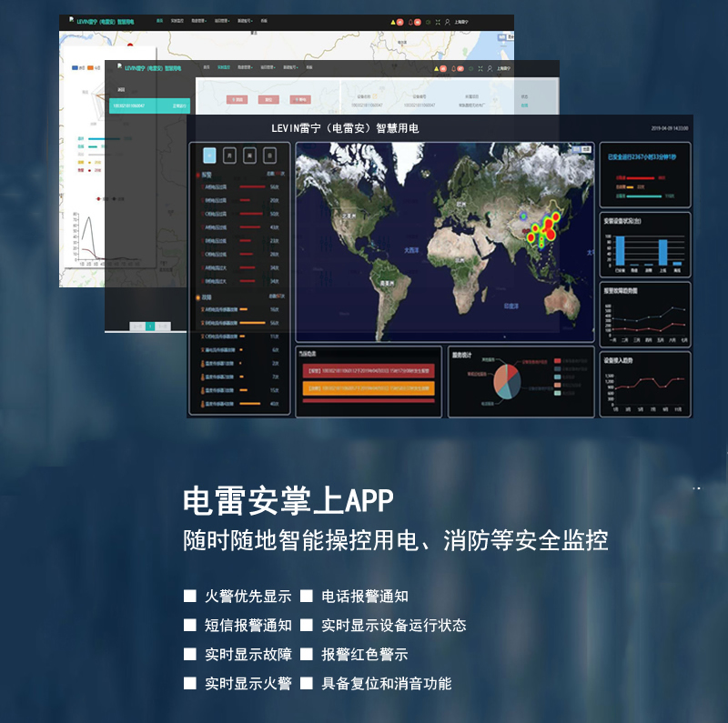Screen dimensions: 728x723
Task: Click the red legend swatch beside the pie chart
Action: (x=557, y=361)
